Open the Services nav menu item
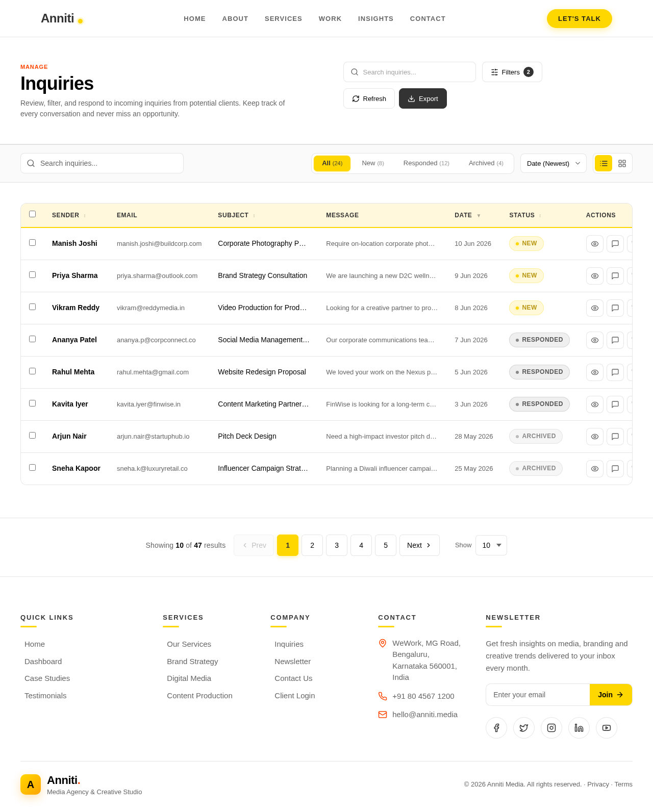This screenshot has width=653, height=812. tap(283, 18)
